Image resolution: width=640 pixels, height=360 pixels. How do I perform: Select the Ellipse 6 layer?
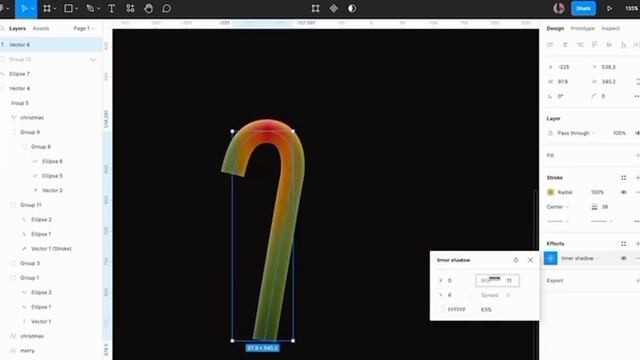pyautogui.click(x=51, y=161)
